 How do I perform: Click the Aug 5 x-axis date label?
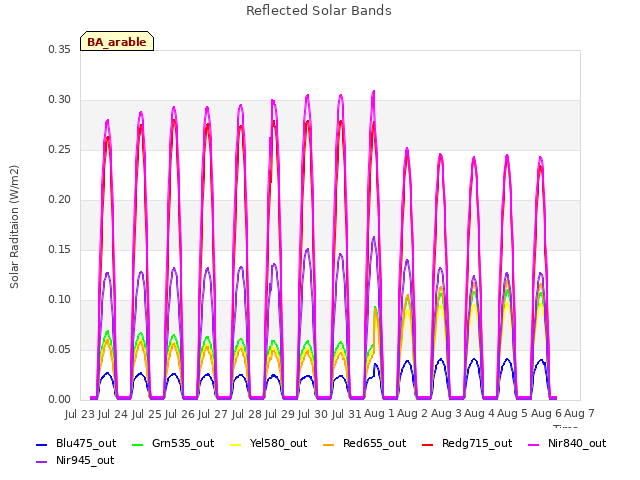[513, 414]
